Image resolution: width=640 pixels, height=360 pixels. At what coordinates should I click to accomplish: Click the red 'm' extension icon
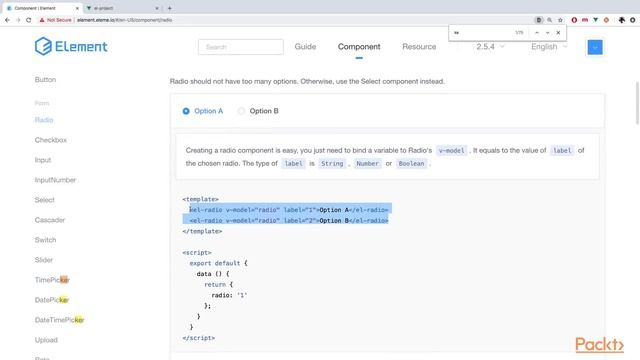585,20
